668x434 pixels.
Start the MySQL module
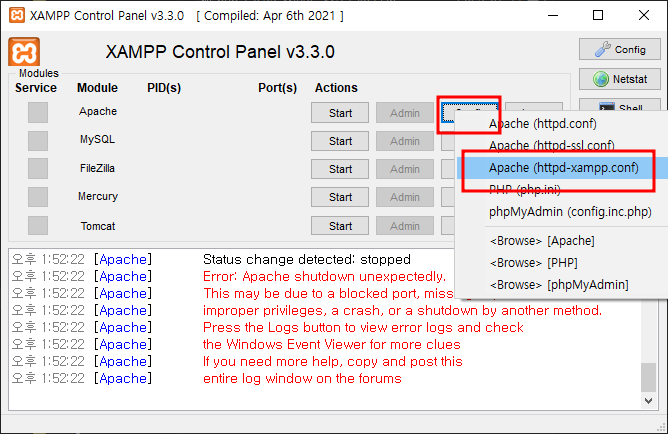(x=340, y=141)
